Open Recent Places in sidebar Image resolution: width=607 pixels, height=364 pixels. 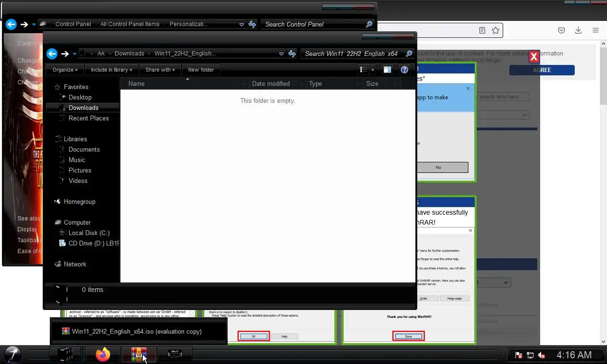(x=88, y=118)
